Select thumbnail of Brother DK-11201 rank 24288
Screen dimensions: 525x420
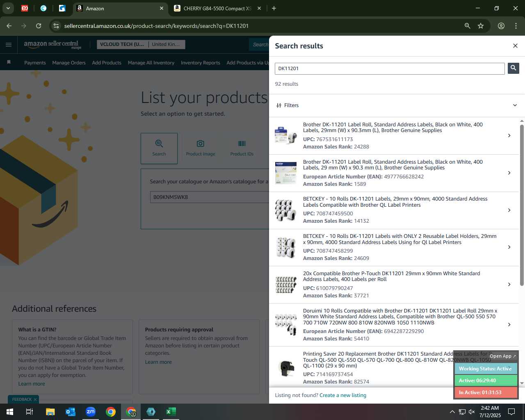[x=285, y=135]
